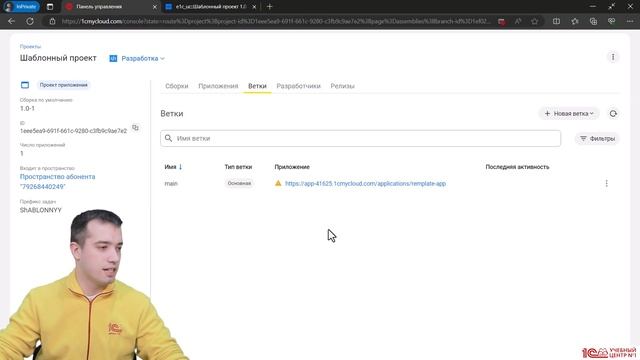Open the browser Settings and more menu
This screenshot has width=640, height=360.
coord(630,21)
